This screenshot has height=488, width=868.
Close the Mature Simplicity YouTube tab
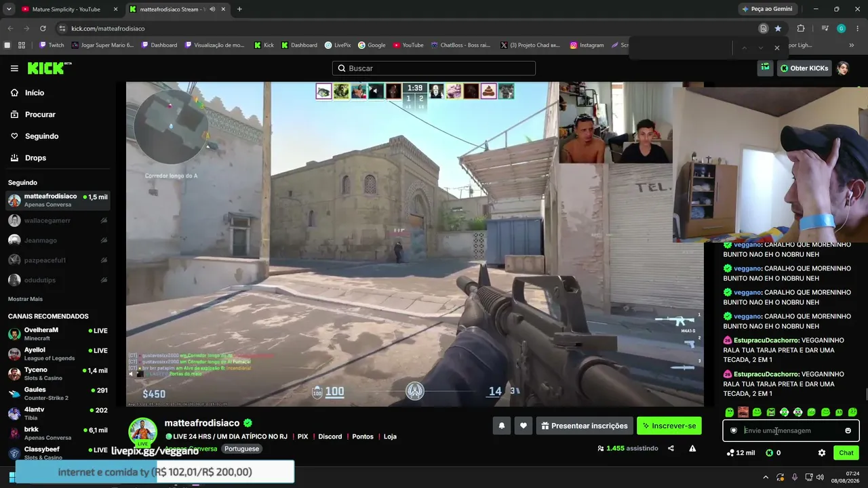(x=115, y=9)
